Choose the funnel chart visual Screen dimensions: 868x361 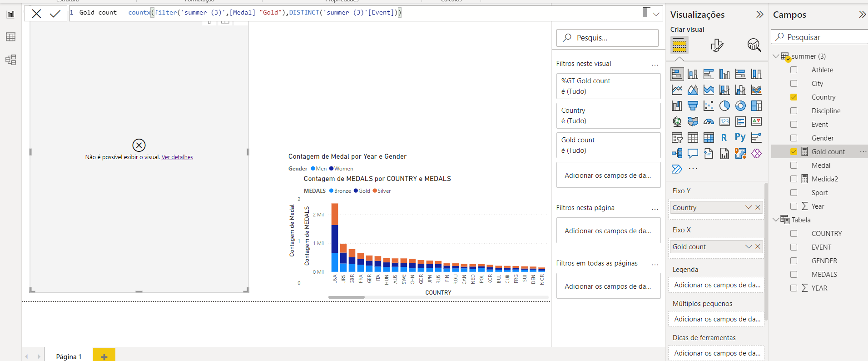(x=693, y=105)
